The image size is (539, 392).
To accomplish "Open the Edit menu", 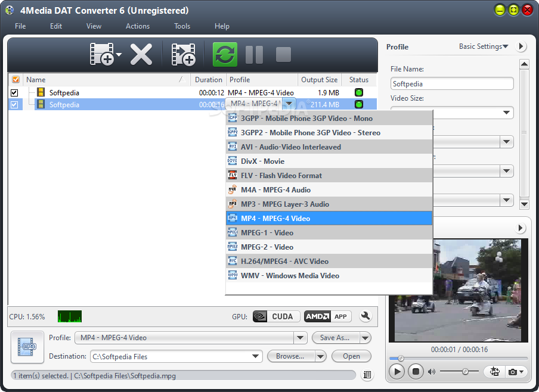I will [x=56, y=26].
